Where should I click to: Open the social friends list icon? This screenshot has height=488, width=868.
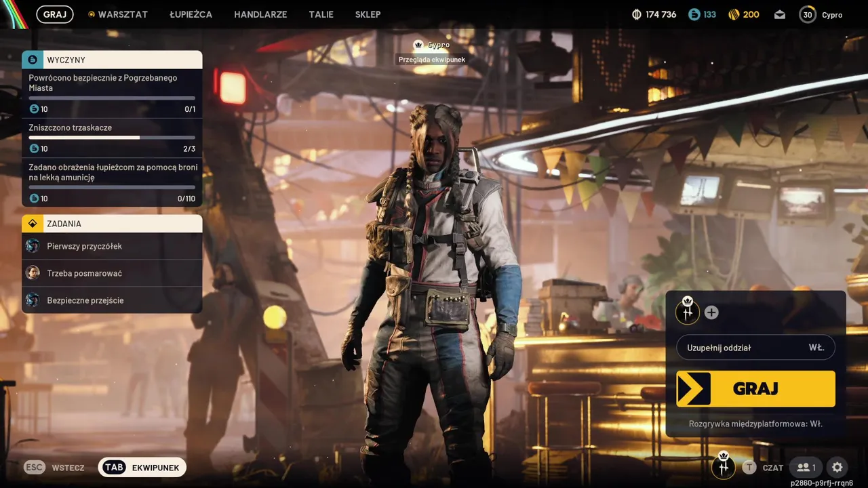click(806, 467)
